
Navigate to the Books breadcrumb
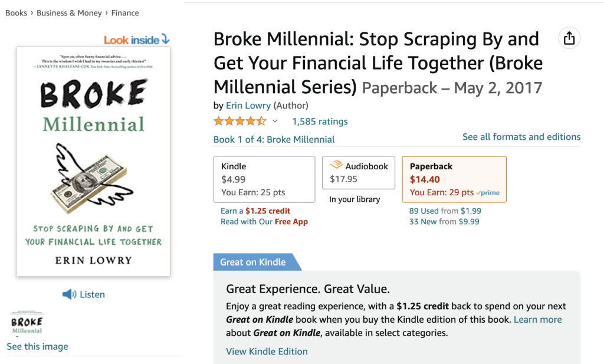tap(16, 12)
